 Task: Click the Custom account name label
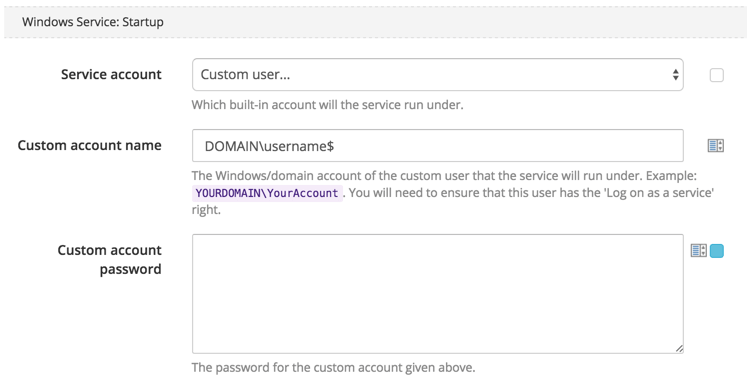pyautogui.click(x=90, y=145)
